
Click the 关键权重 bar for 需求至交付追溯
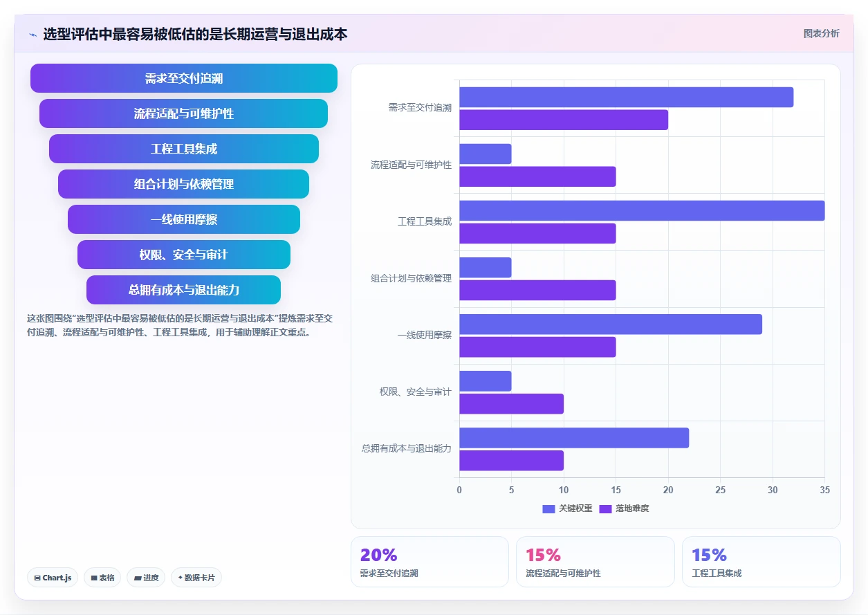626,98
